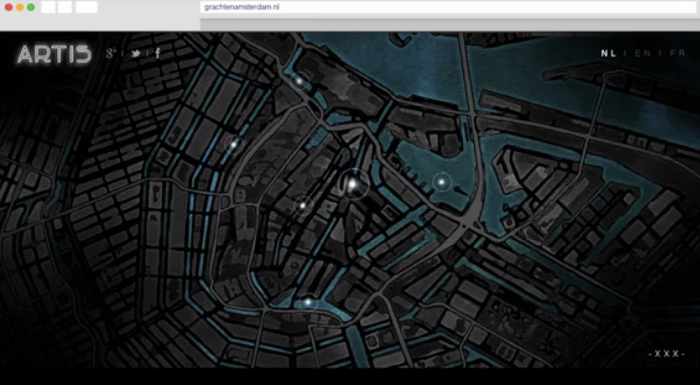Click the first blank browser toolbar button
The image size is (700, 385).
tap(48, 7)
